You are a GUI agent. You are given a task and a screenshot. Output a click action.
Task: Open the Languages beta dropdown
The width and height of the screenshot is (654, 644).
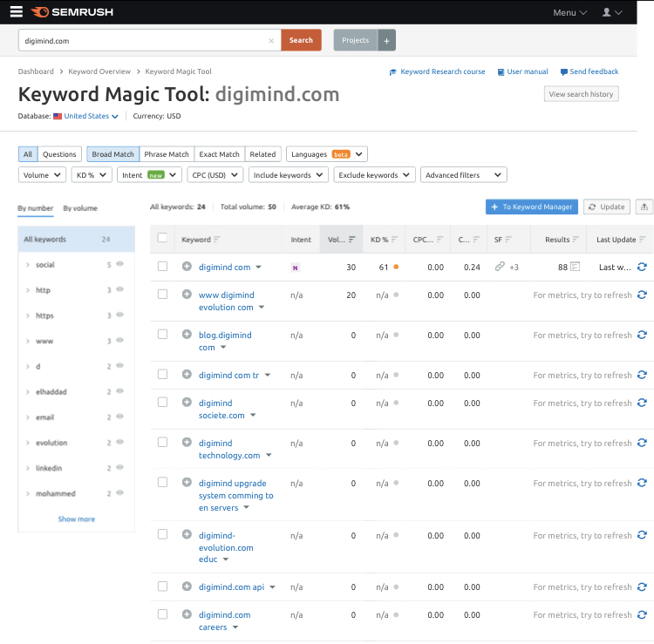pyautogui.click(x=327, y=154)
